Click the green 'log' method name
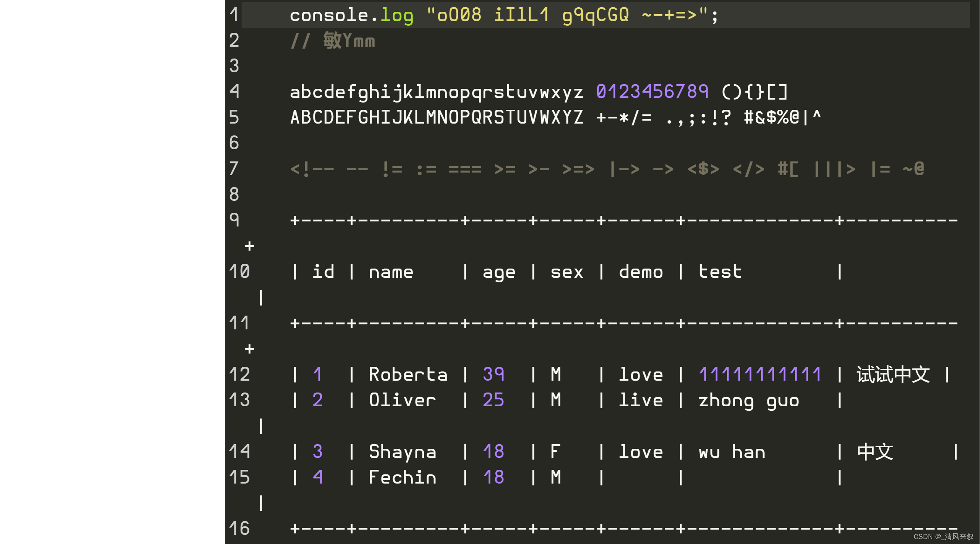Screen dimensions: 980x544 pyautogui.click(x=397, y=16)
